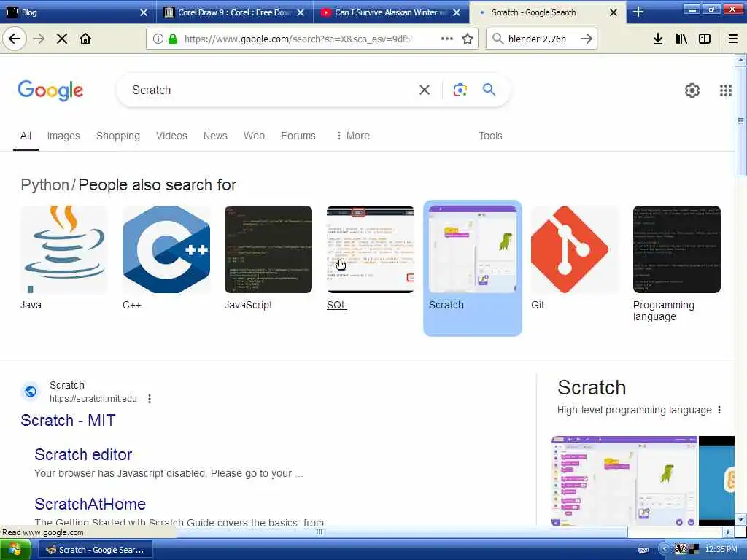Open the Scratch editor sitelink

[83, 454]
